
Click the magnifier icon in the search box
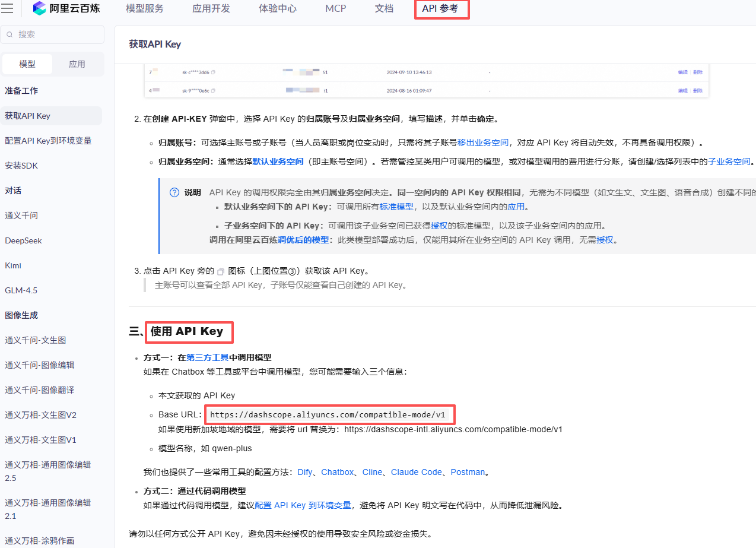pos(10,34)
